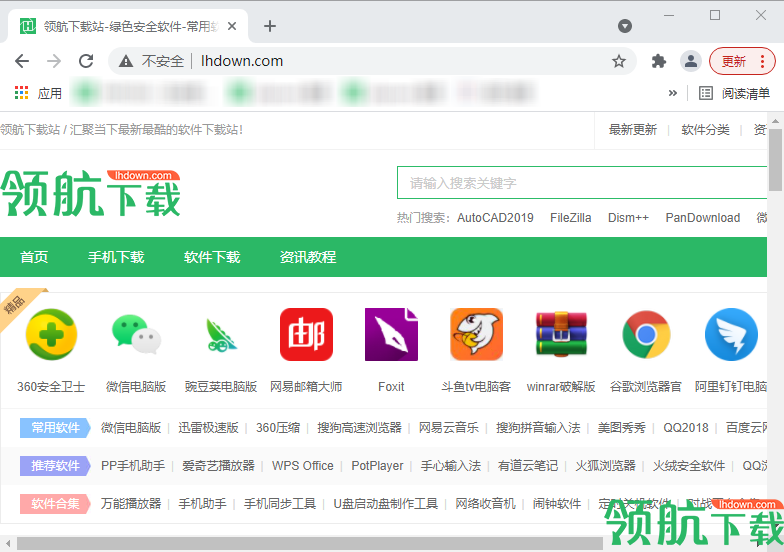The height and width of the screenshot is (552, 784).
Task: Open the 最新更新 top link
Action: (x=632, y=130)
